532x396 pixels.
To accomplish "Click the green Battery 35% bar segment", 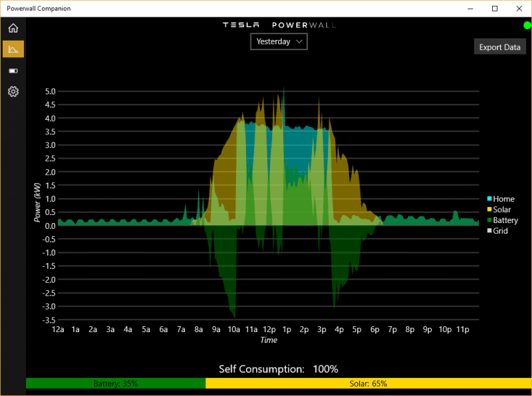I will 116,383.
